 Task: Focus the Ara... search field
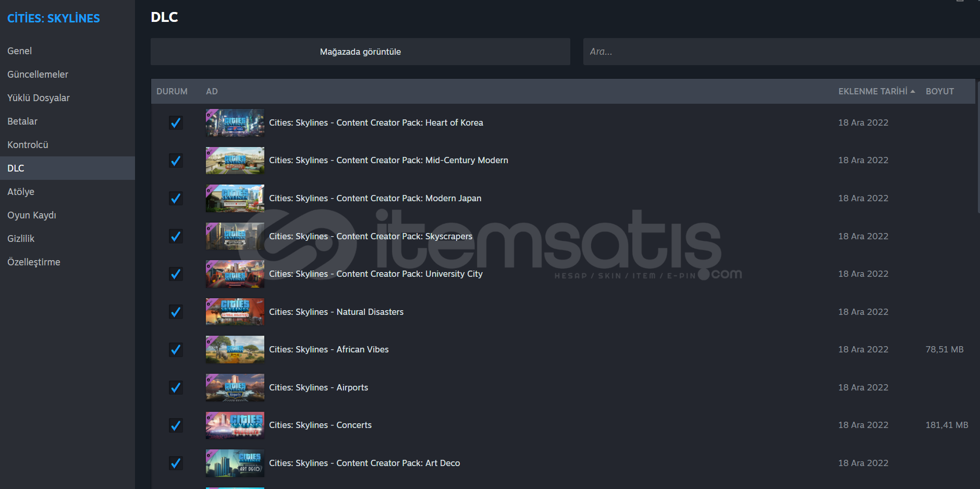point(781,52)
